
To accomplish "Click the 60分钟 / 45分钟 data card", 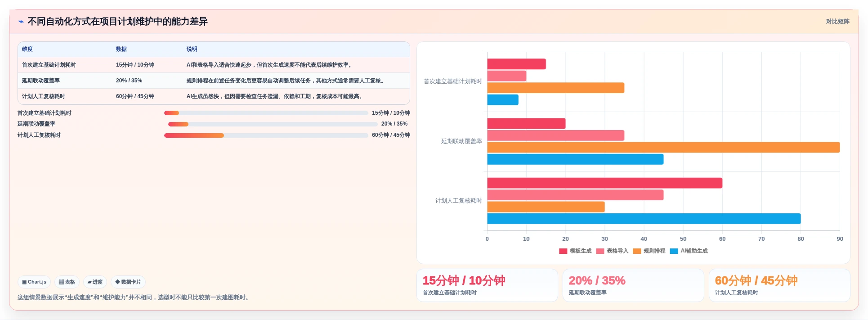I will (x=779, y=285).
